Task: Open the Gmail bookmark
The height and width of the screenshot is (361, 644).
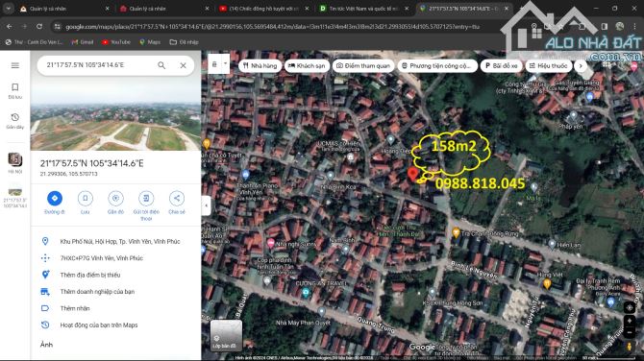Action: click(83, 42)
